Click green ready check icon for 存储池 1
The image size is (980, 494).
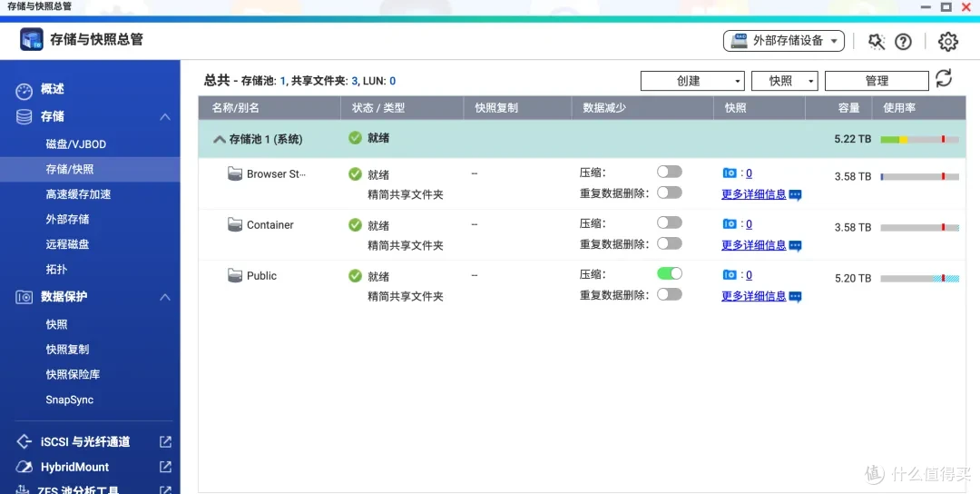click(355, 137)
